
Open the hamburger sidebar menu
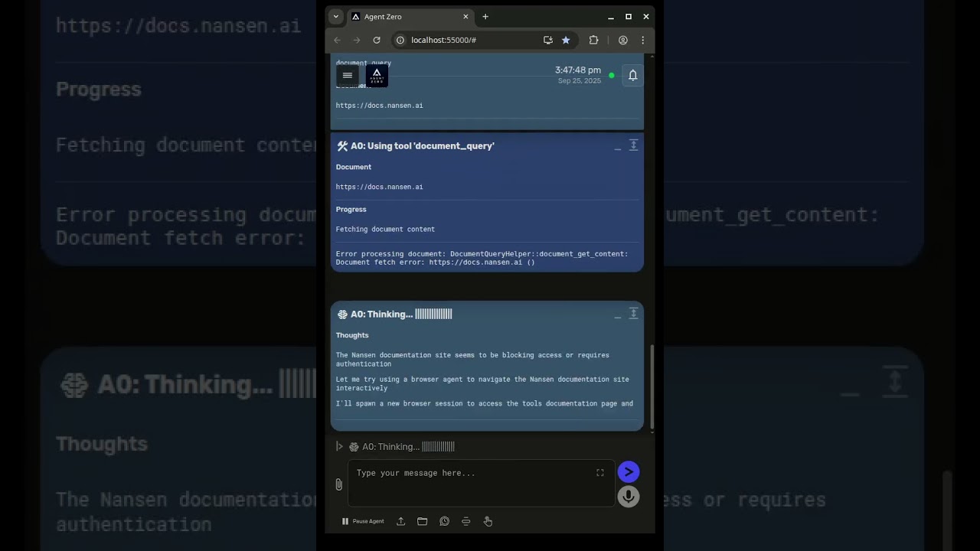(347, 75)
